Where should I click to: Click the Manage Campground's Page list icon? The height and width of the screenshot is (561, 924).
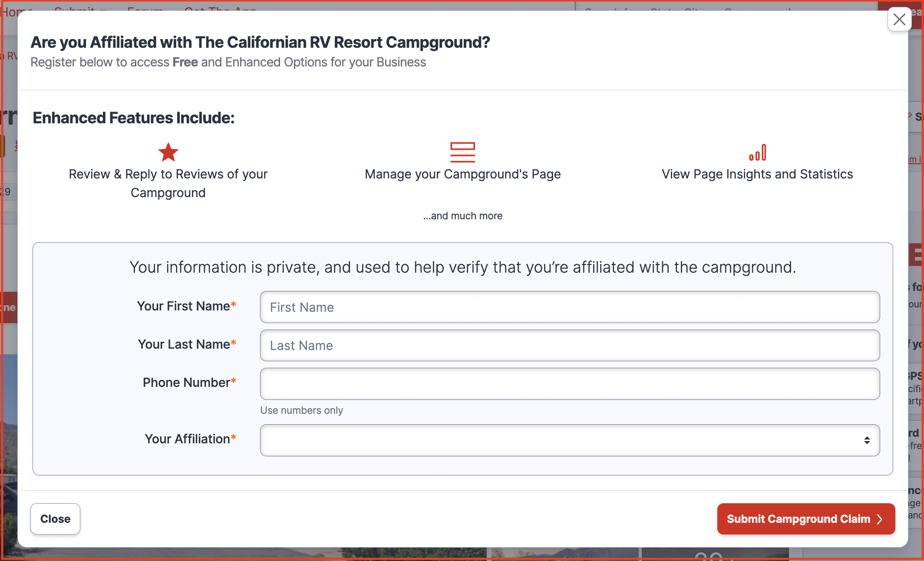click(462, 152)
